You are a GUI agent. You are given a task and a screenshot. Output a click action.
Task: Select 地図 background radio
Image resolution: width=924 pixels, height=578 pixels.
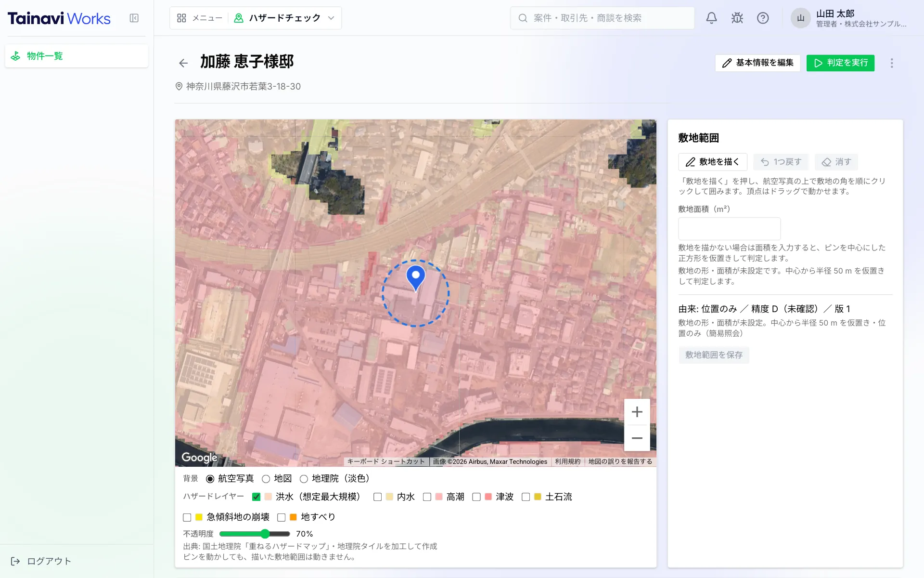(x=266, y=479)
